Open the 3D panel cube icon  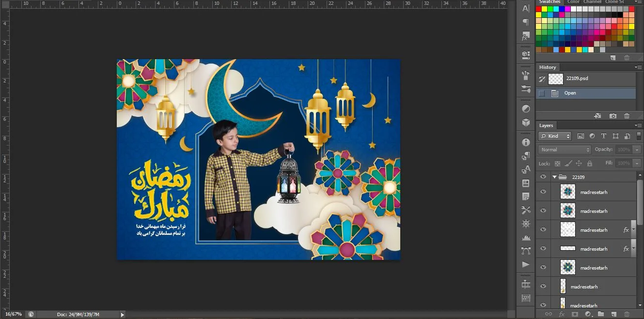tap(526, 123)
